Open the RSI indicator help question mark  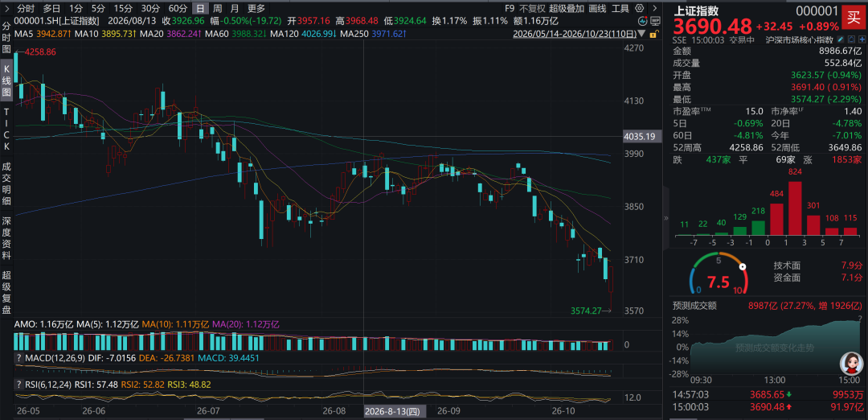coord(19,384)
